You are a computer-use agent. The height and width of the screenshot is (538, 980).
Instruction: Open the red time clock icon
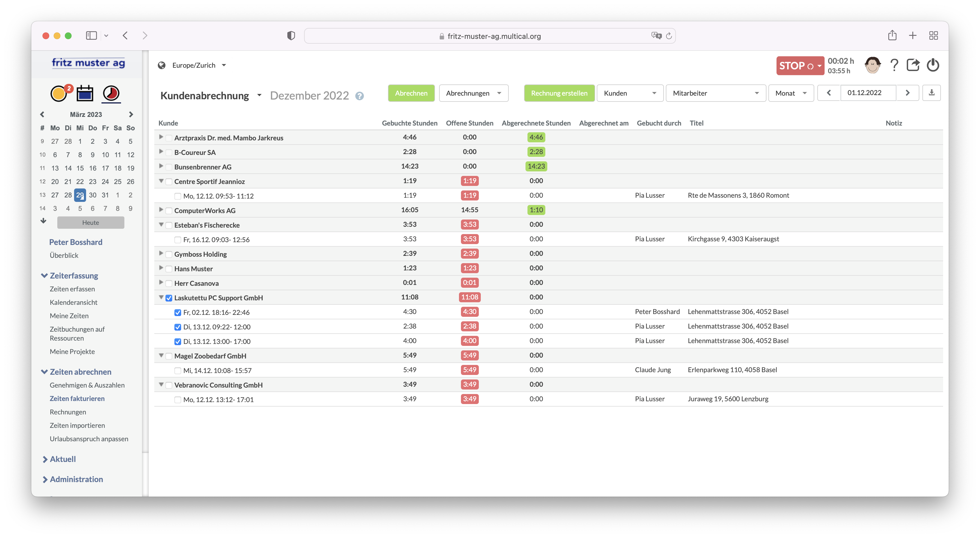111,94
